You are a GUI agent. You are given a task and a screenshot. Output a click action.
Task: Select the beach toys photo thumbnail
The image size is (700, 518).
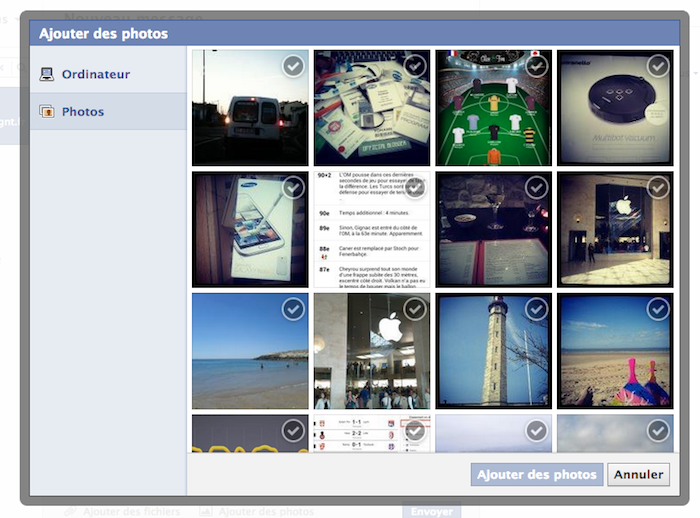pos(614,351)
